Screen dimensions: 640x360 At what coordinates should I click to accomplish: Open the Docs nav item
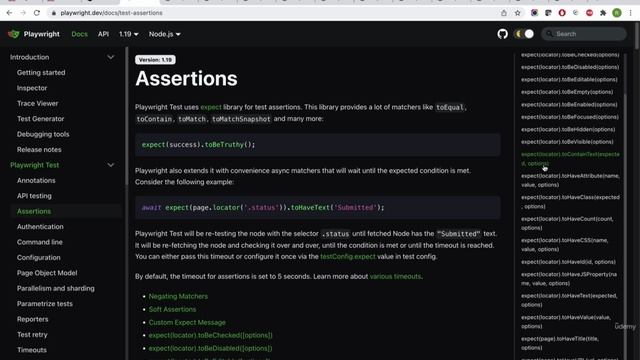click(80, 34)
